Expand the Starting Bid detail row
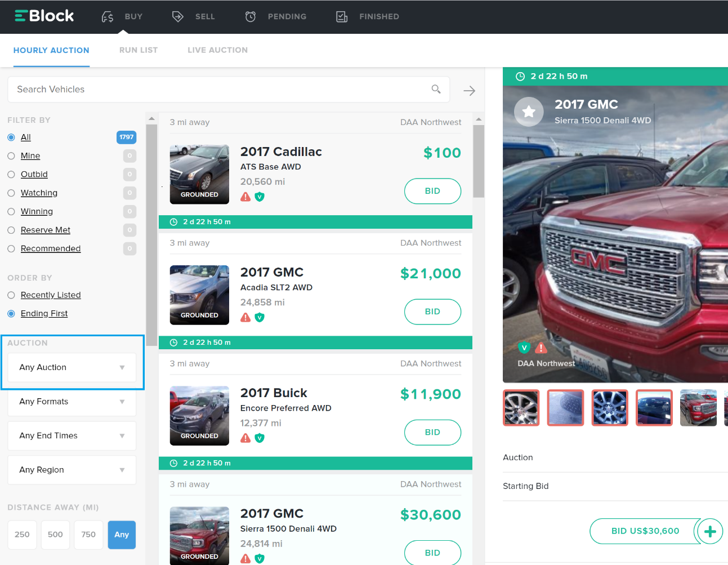Screen dimensions: 728x565 coord(615,486)
